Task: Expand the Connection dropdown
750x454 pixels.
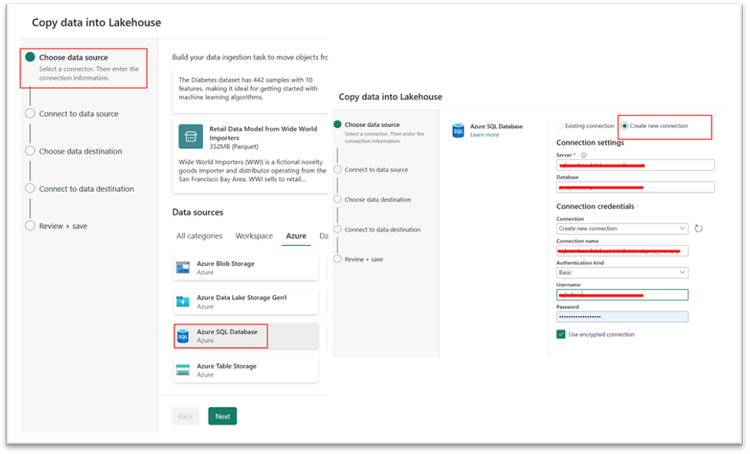Action: pyautogui.click(x=622, y=229)
